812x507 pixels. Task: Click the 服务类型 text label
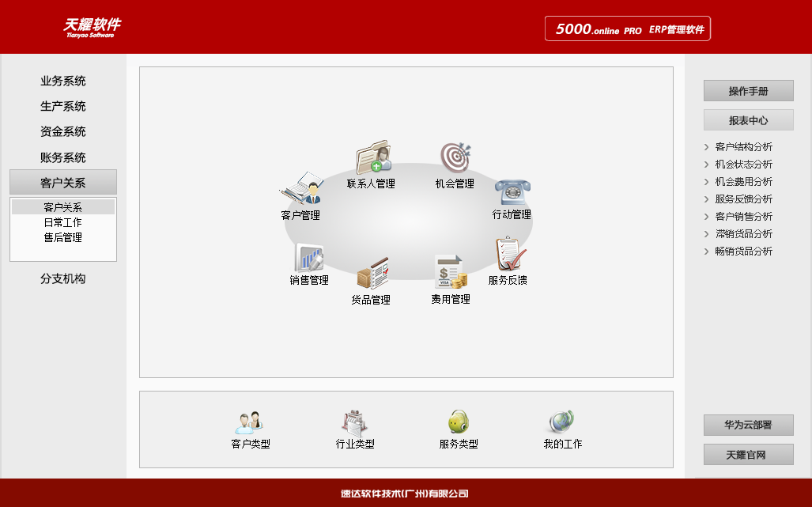coord(459,444)
